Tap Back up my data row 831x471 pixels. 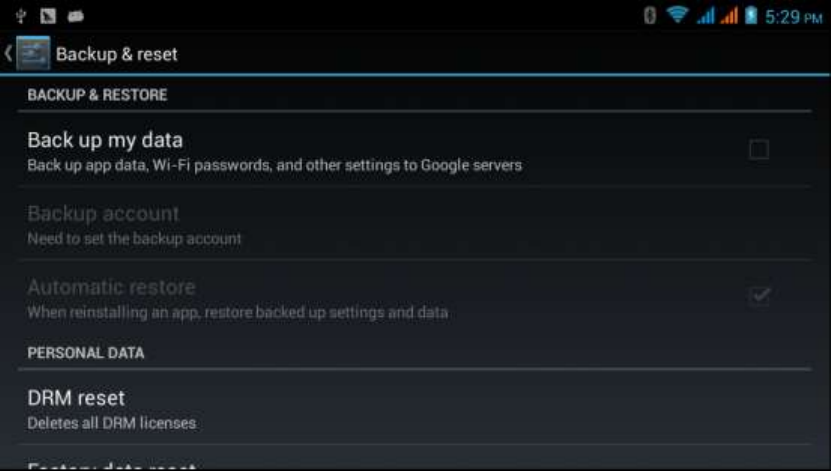pos(414,150)
